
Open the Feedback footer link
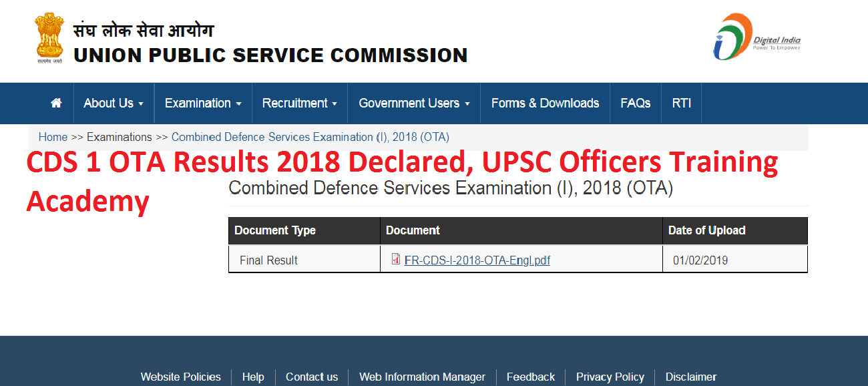(530, 377)
